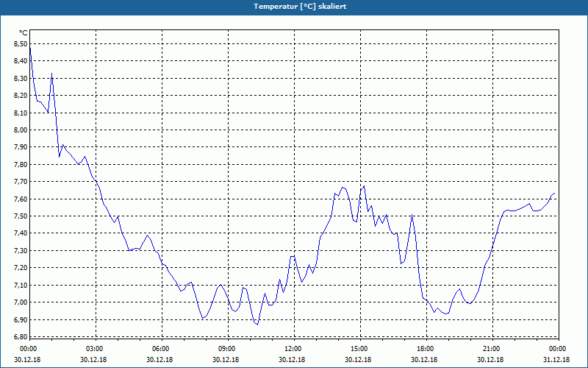
Task: Click the 00:00 time label above 30.12.18
Action: coord(28,349)
